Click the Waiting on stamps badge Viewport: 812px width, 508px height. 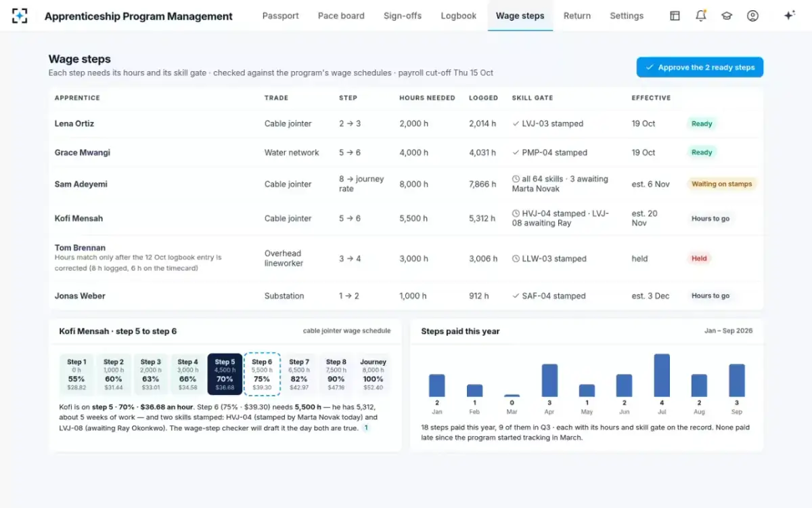click(722, 184)
